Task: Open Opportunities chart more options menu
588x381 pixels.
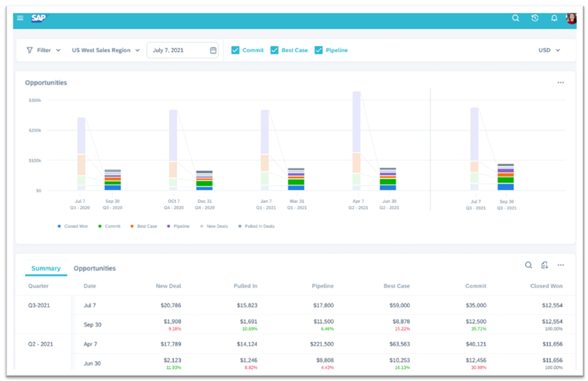Action: click(560, 82)
